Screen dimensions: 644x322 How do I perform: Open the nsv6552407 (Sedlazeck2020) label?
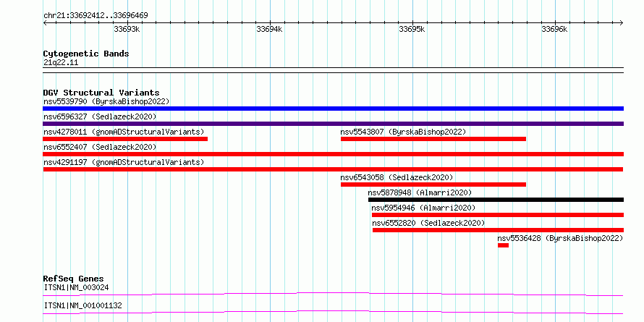tap(100, 147)
